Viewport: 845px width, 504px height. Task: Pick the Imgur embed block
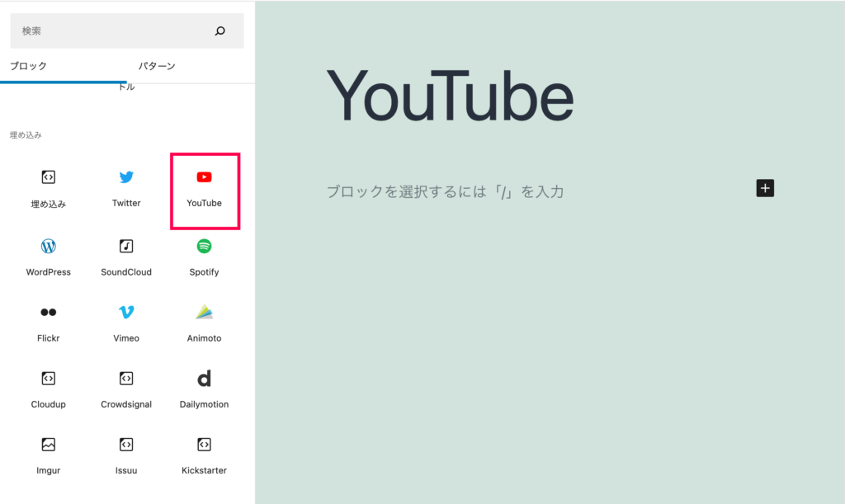tap(49, 456)
